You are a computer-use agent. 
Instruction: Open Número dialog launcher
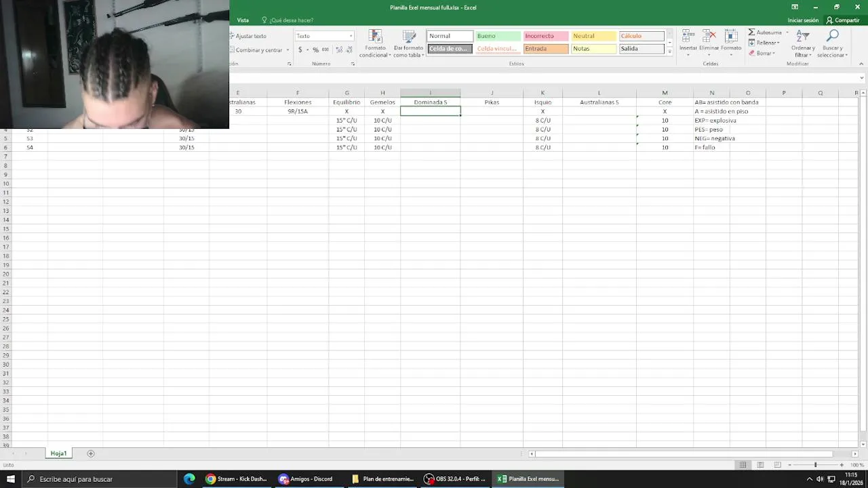coord(353,64)
